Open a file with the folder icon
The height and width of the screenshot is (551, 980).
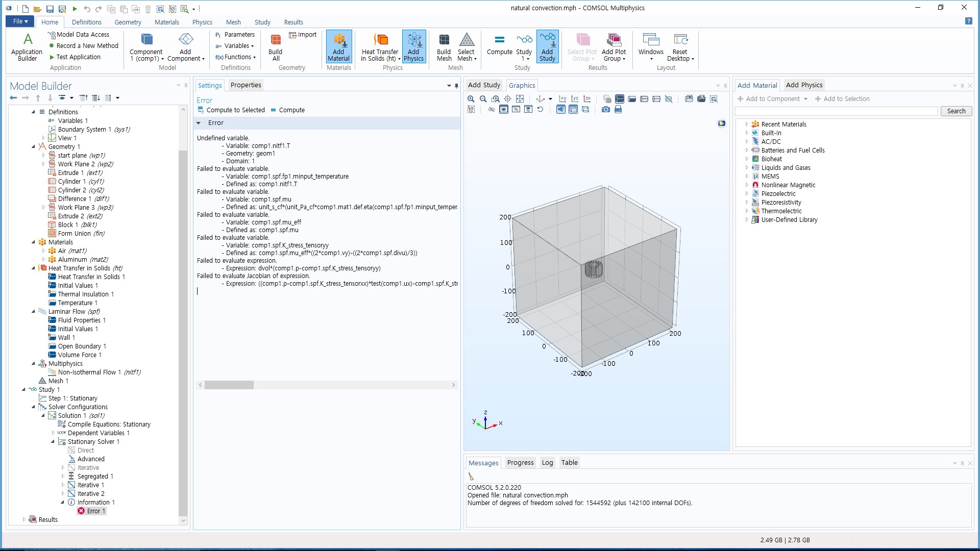37,9
